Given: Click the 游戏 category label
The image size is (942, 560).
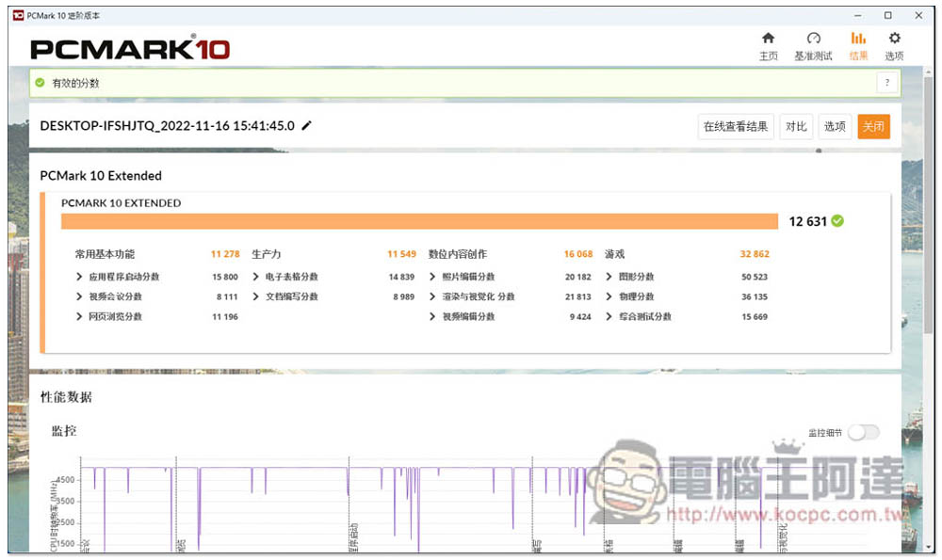Looking at the screenshot, I should pyautogui.click(x=614, y=254).
